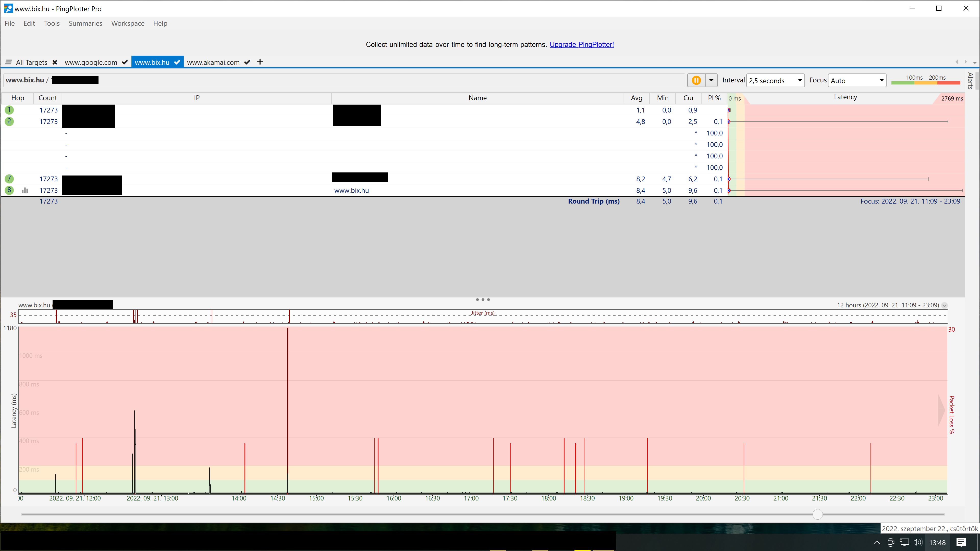Switch to the All Targets tab
980x551 pixels.
pos(32,62)
